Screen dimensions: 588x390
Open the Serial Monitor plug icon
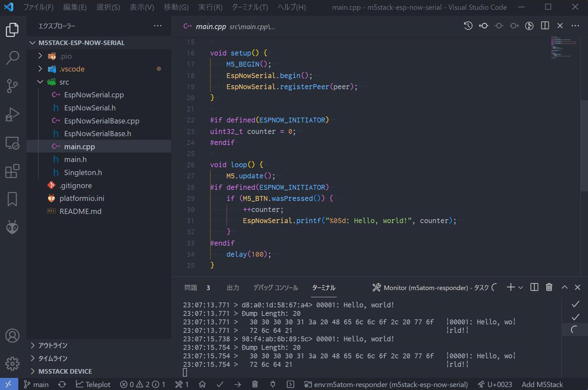tap(273, 384)
